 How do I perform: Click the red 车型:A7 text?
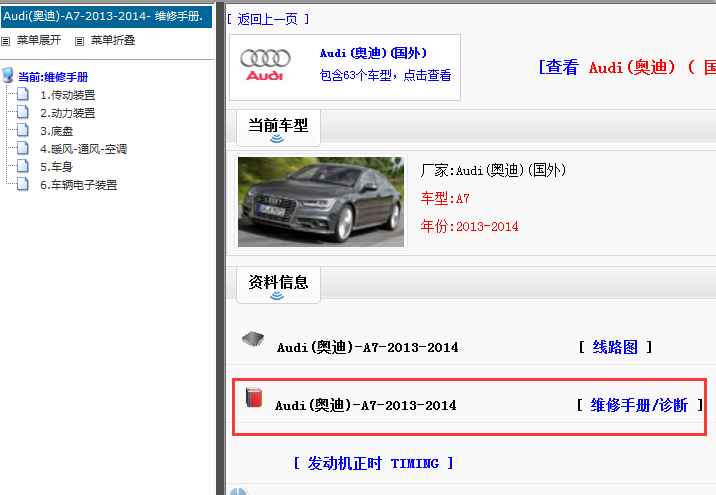(x=445, y=199)
